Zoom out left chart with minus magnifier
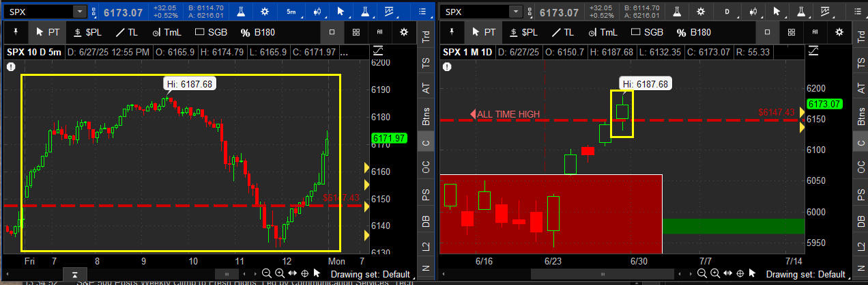 (268, 273)
